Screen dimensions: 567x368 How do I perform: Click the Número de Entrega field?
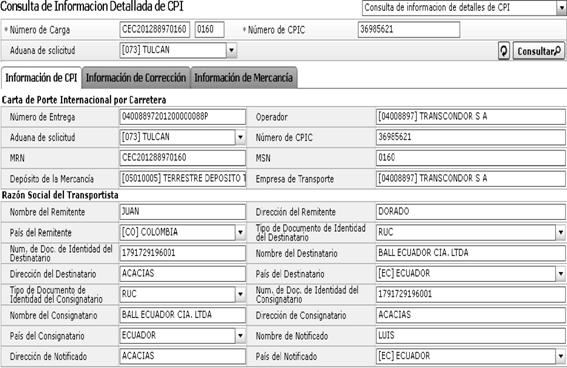183,117
